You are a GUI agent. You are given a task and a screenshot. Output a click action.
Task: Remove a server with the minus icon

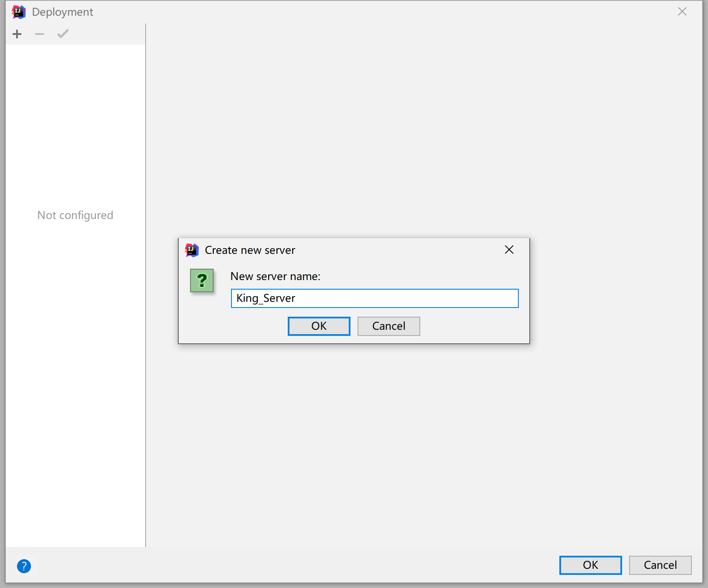point(40,34)
